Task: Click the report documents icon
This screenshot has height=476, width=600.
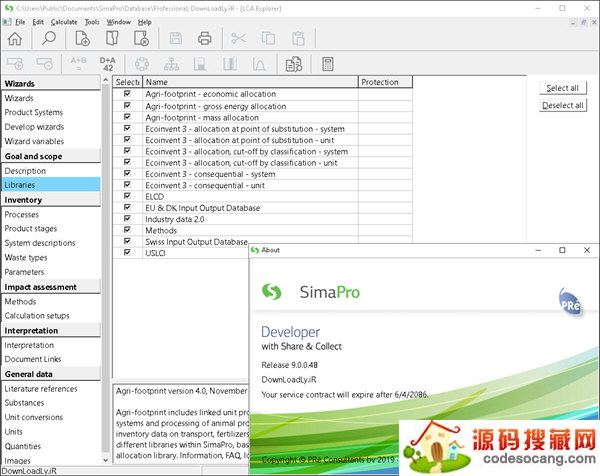Action: 293,64
